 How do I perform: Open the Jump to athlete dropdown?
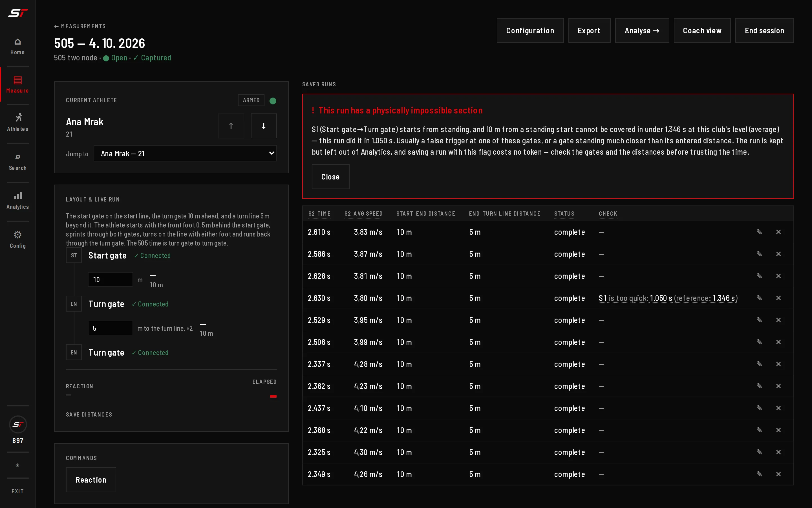tap(185, 154)
